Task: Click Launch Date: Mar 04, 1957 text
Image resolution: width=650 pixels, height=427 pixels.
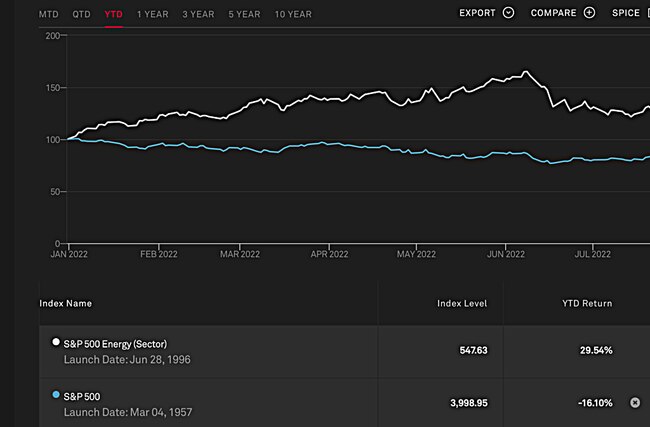Action: [x=128, y=412]
